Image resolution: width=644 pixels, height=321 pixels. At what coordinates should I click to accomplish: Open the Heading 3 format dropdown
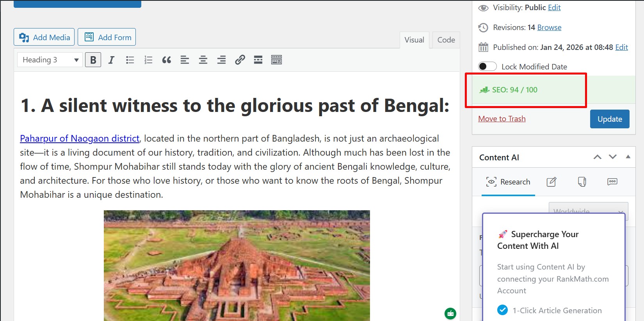(50, 60)
